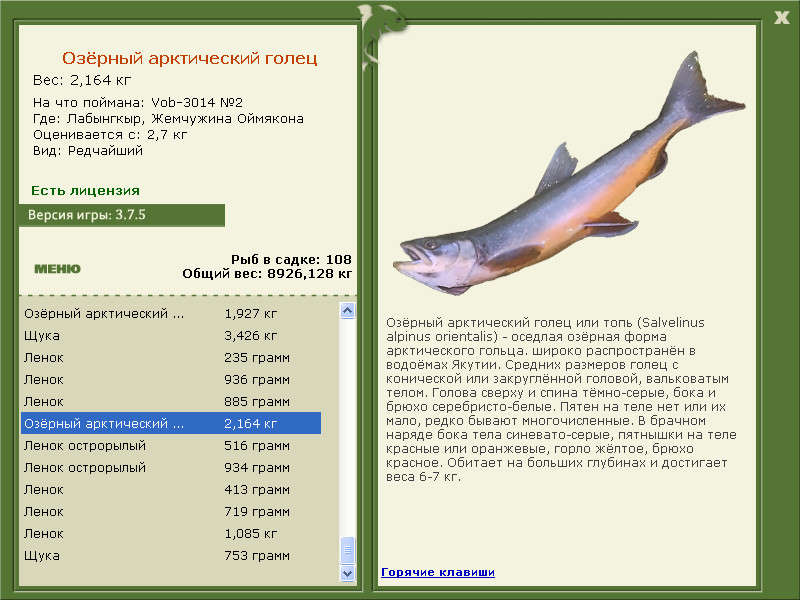Image resolution: width=800 pixels, height=600 pixels.
Task: Click the location line Лабынгкыр, Жемчужина Оймякона
Action: click(168, 119)
